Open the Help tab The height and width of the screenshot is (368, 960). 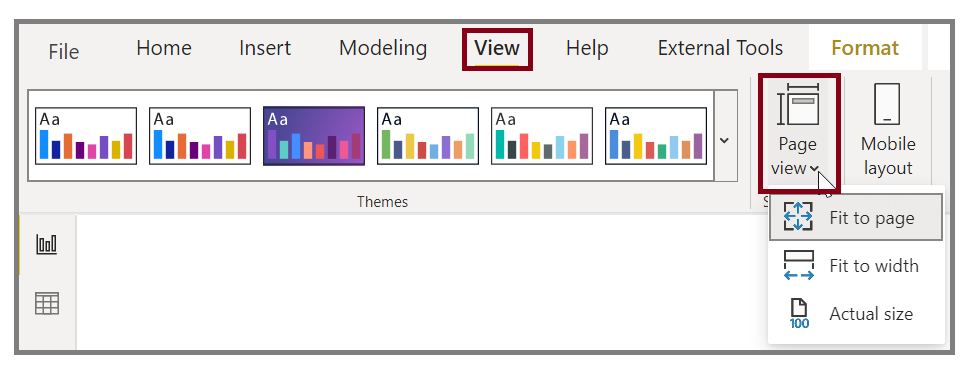pos(587,48)
